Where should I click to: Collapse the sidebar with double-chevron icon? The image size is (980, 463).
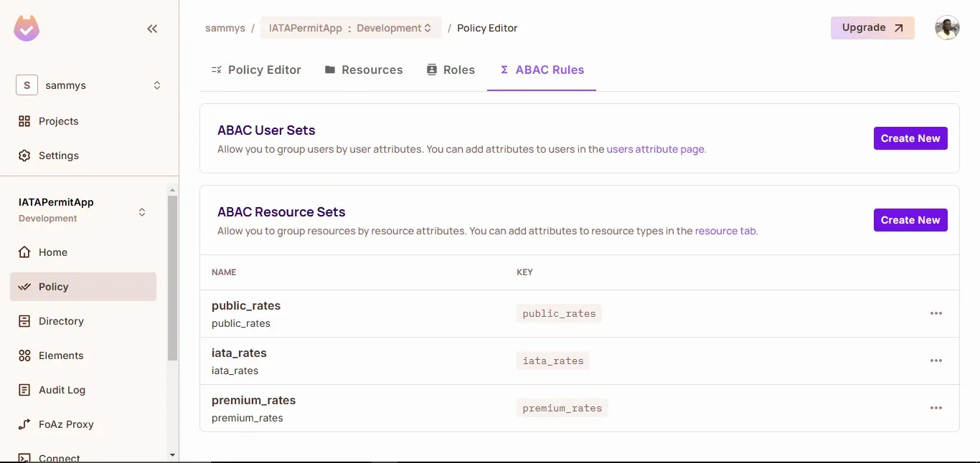point(152,29)
